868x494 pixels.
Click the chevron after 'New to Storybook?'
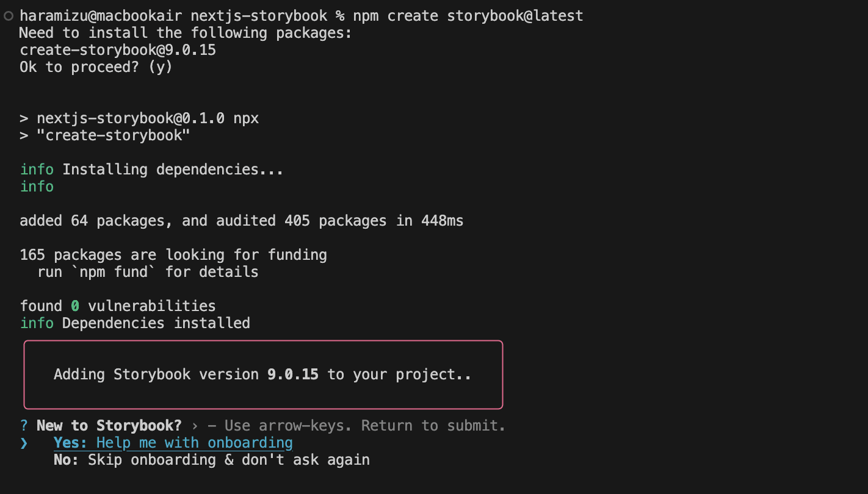(x=195, y=425)
